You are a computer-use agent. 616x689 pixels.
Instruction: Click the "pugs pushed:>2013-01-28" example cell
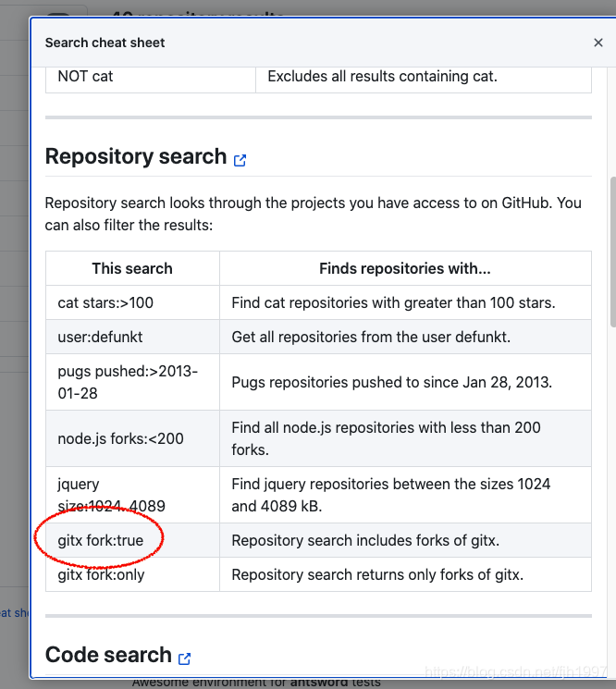click(128, 382)
